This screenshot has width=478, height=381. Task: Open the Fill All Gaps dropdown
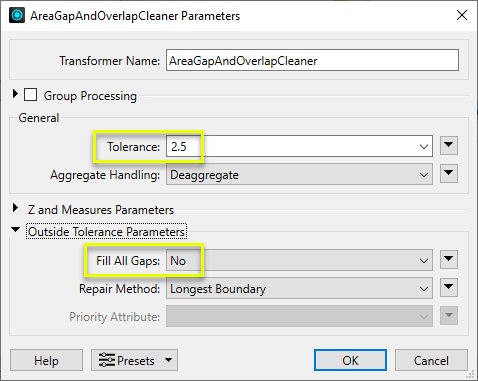(299, 260)
